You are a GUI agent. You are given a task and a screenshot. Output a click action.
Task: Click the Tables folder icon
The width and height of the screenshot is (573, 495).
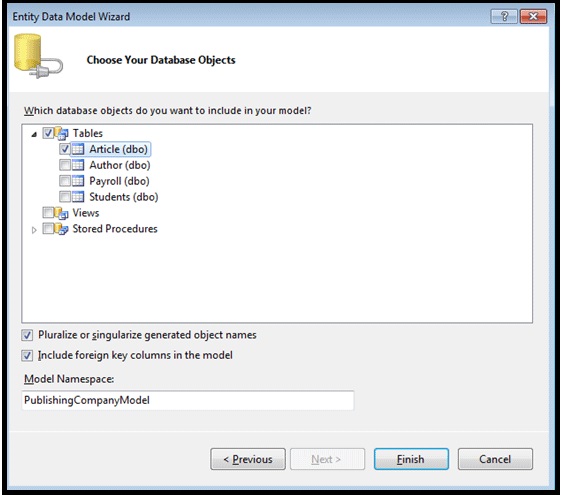(61, 133)
